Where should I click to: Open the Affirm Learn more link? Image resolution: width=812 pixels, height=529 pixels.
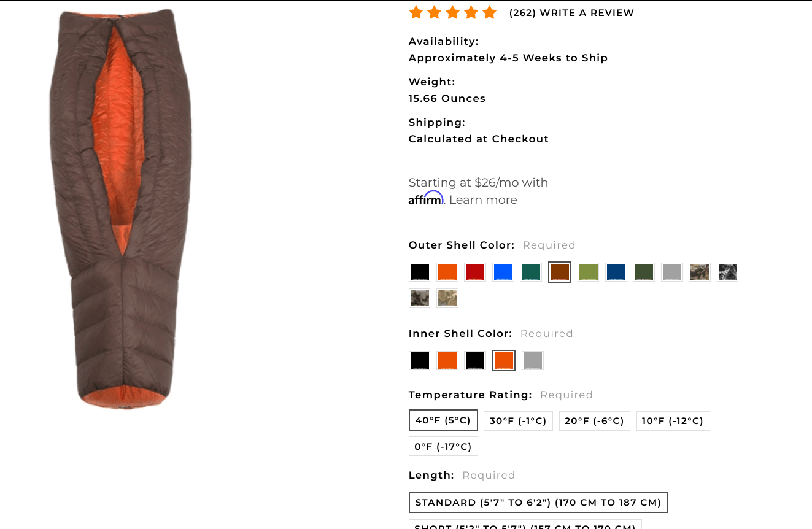click(x=483, y=200)
